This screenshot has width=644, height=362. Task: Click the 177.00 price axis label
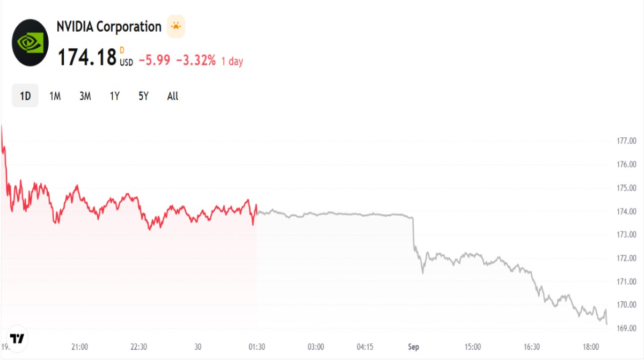coord(626,141)
